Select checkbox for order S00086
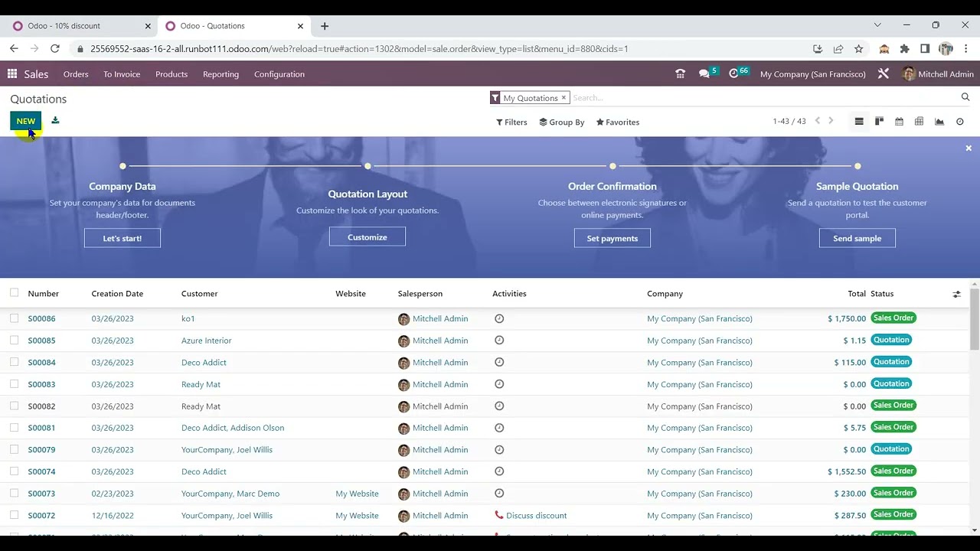The height and width of the screenshot is (551, 980). [x=14, y=318]
